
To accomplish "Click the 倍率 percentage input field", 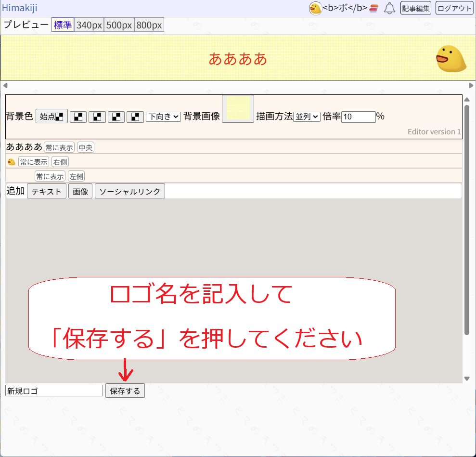I will pos(358,117).
